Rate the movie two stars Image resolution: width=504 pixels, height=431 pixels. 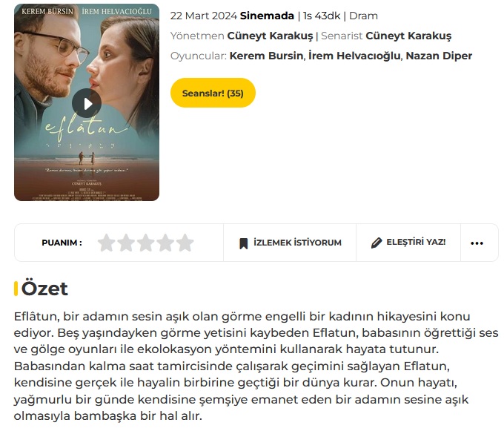126,243
